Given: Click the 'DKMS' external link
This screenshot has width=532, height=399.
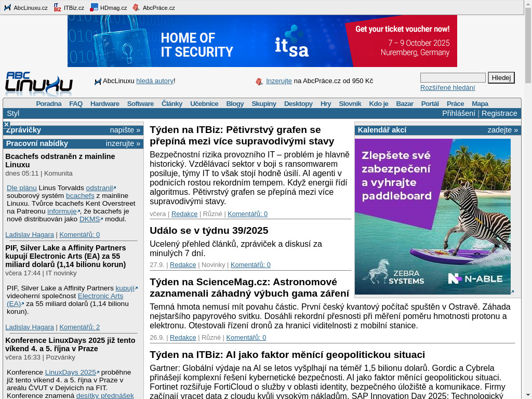Looking at the screenshot, I should tap(90, 219).
